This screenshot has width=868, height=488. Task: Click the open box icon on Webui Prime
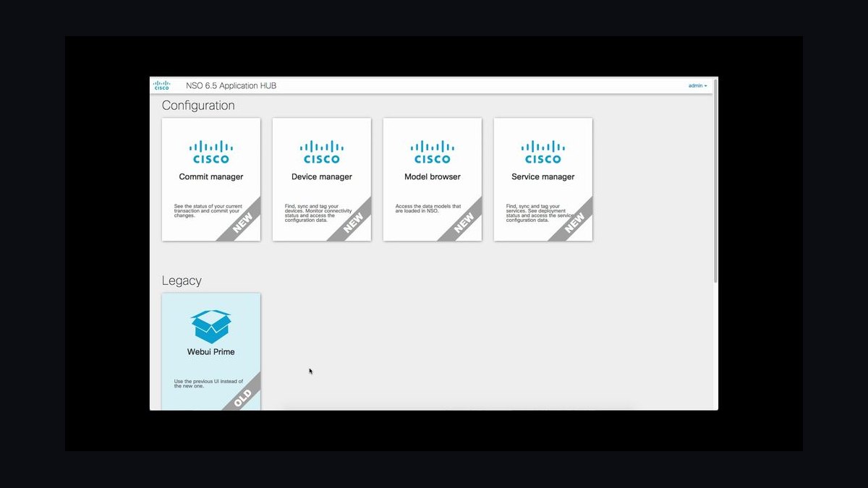pyautogui.click(x=211, y=327)
